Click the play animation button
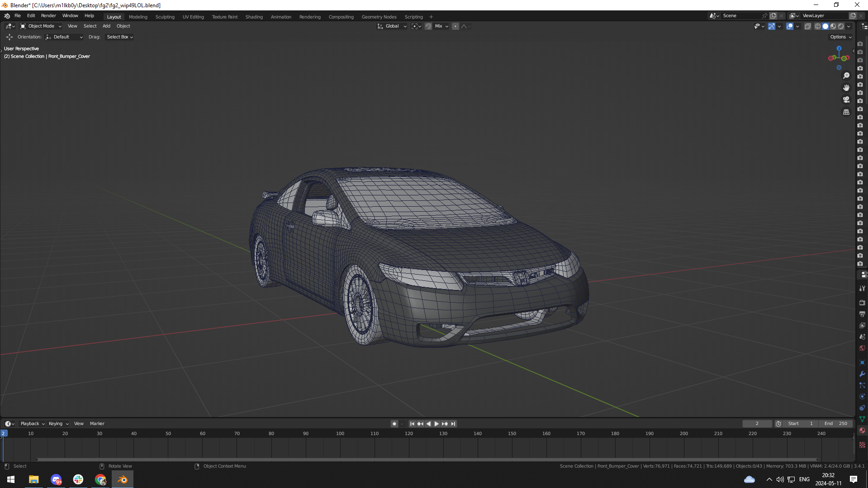The height and width of the screenshot is (488, 868). pyautogui.click(x=436, y=424)
